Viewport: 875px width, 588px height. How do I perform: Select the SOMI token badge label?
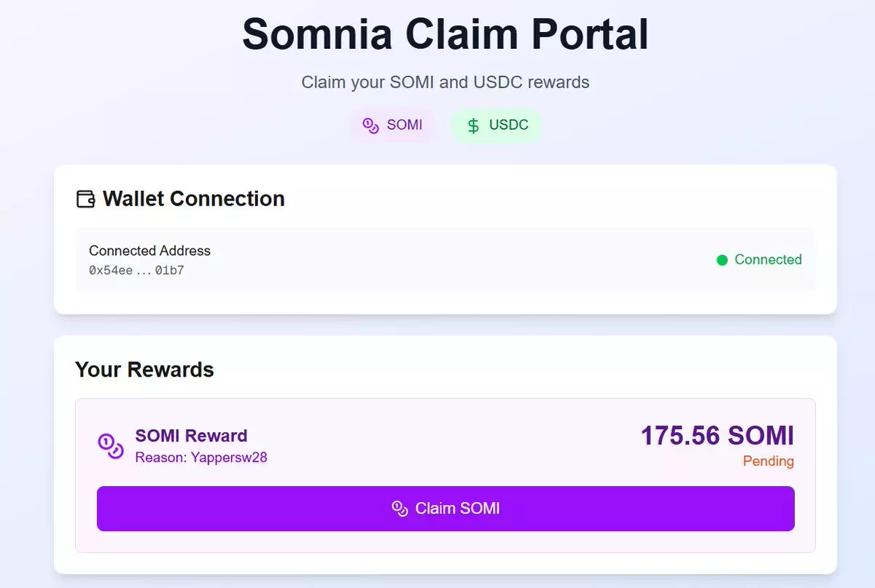(404, 125)
